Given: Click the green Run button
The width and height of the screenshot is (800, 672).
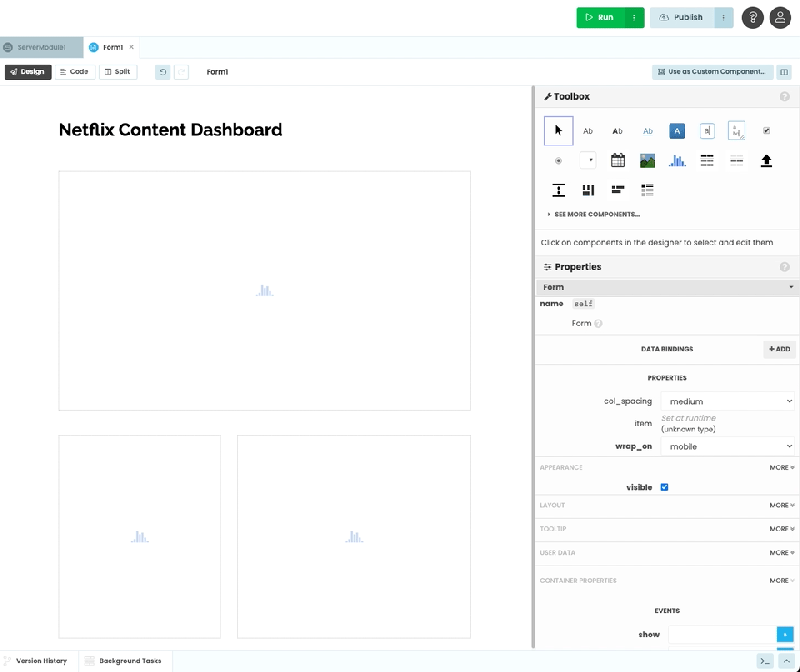Looking at the screenshot, I should coord(604,18).
